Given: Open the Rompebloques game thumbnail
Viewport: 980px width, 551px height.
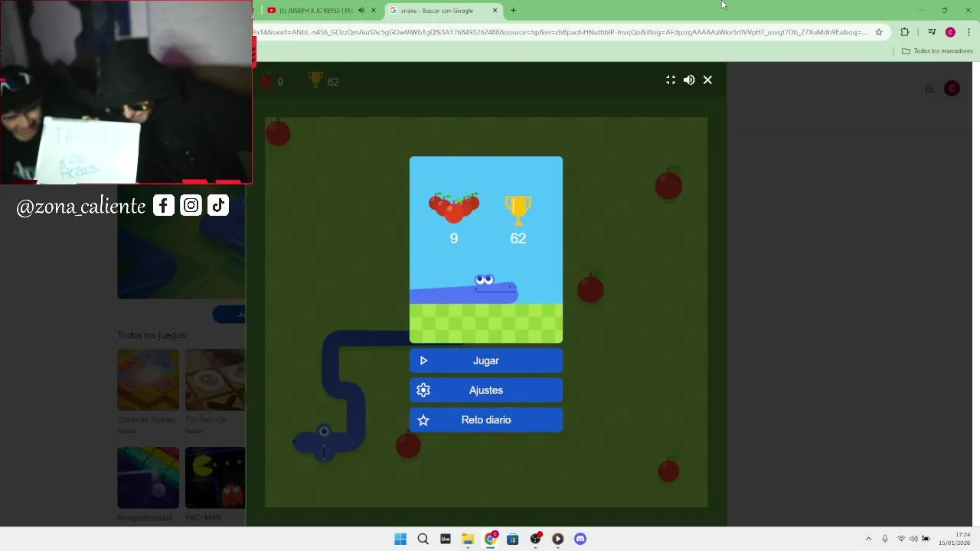Looking at the screenshot, I should pyautogui.click(x=148, y=478).
